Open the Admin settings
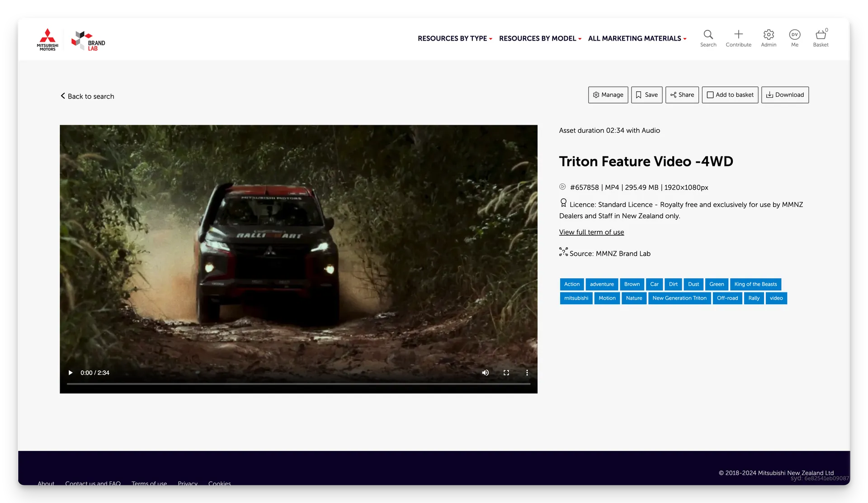Viewport: 868px width, 503px height. [x=769, y=38]
